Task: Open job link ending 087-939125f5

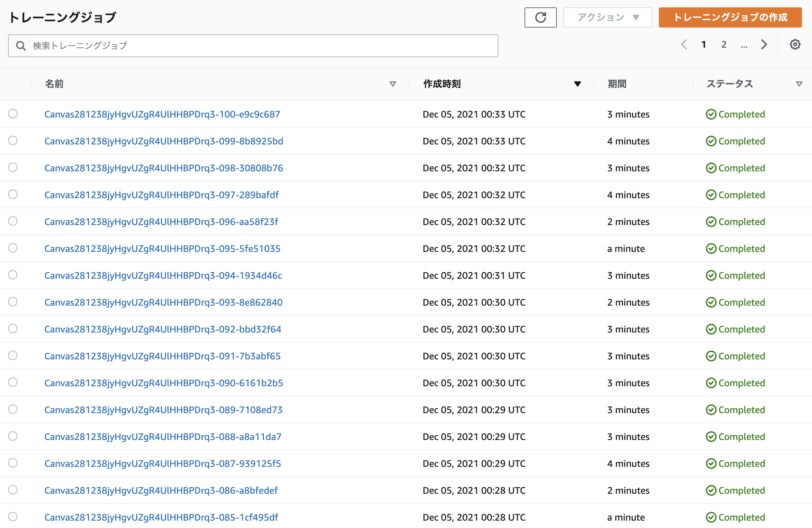Action: [163, 464]
